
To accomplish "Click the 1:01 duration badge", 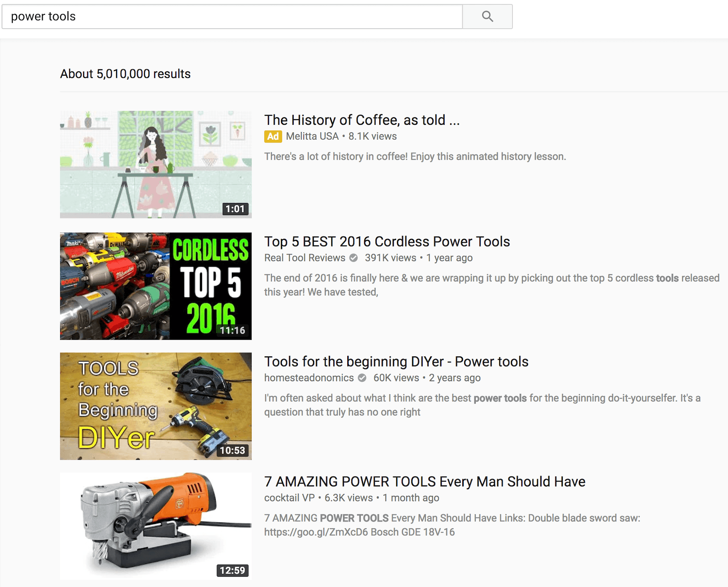I will [x=235, y=209].
